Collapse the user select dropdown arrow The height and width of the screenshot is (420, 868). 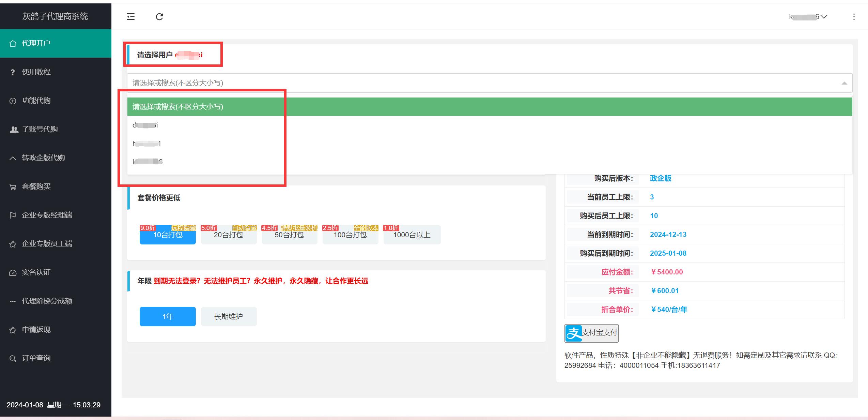(x=844, y=83)
